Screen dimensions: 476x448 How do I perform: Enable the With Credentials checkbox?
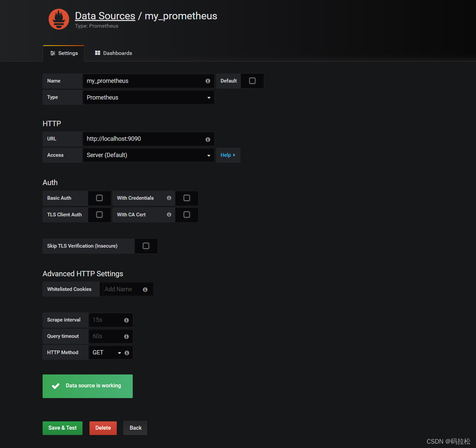coord(187,198)
